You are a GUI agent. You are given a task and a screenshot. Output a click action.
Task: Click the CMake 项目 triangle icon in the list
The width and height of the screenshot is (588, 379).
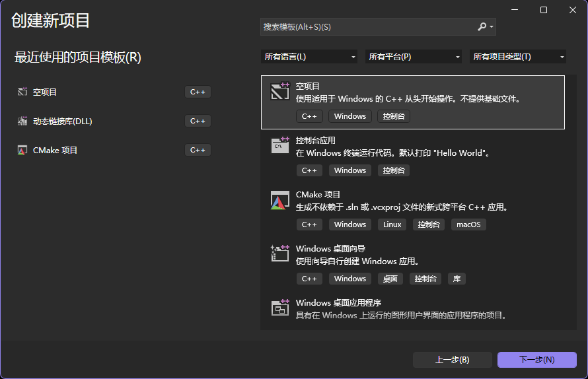pos(280,200)
